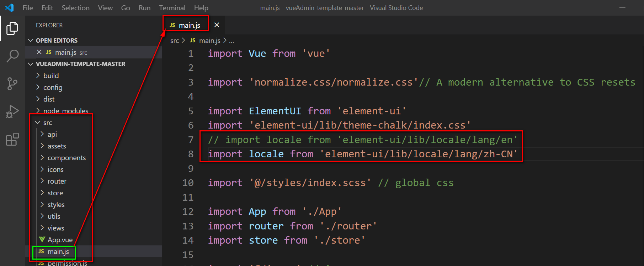
Task: Expand the icons folder
Action: click(x=42, y=169)
